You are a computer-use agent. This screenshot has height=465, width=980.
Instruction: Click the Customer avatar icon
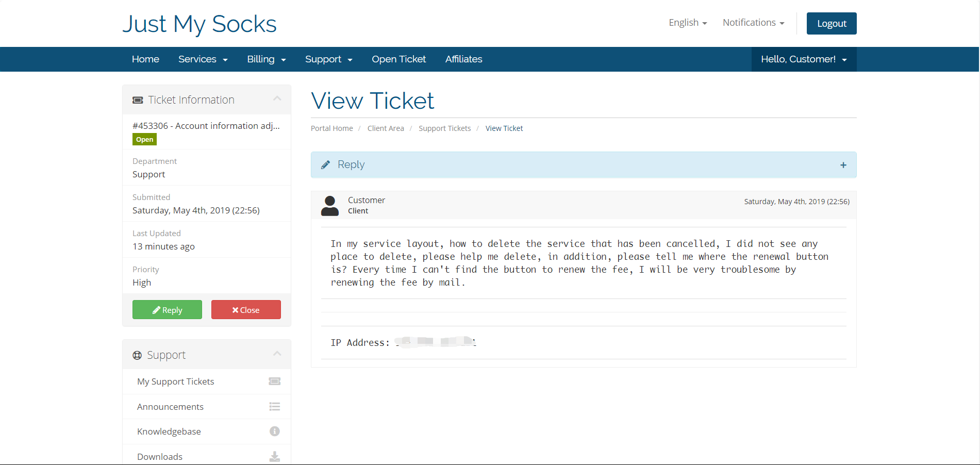(x=330, y=206)
